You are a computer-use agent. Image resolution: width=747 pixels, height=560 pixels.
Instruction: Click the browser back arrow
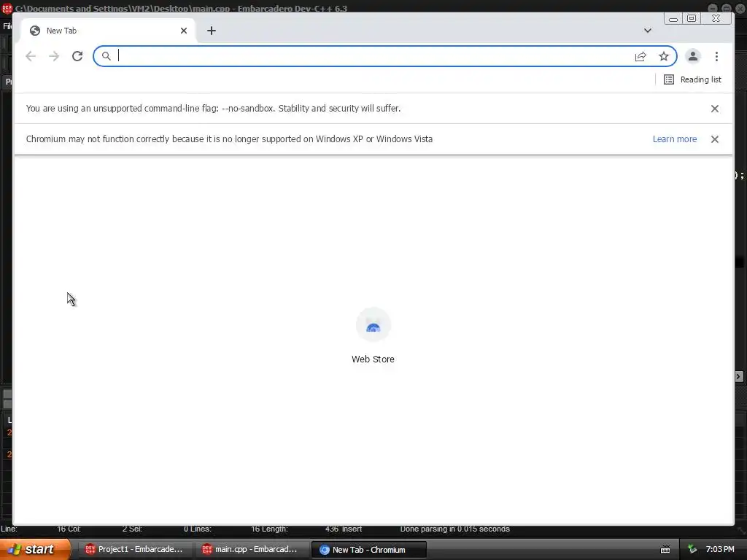tap(31, 56)
